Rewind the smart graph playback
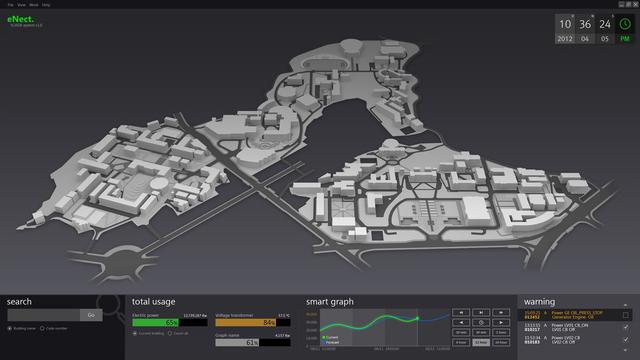The image size is (640, 360). (461, 313)
